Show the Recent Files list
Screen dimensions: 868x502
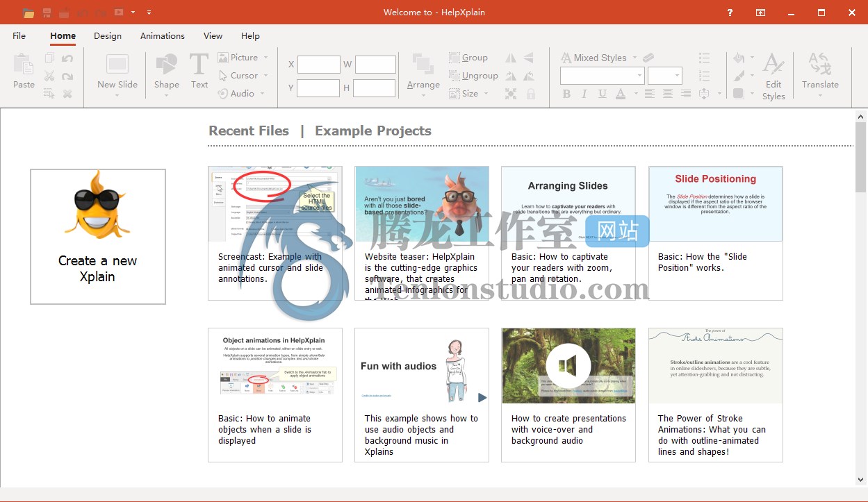tap(249, 131)
